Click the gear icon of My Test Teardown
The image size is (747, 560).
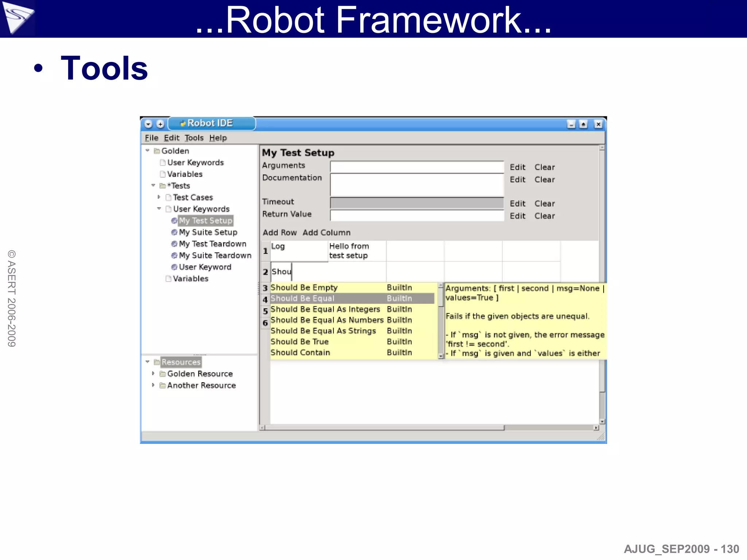pos(174,244)
